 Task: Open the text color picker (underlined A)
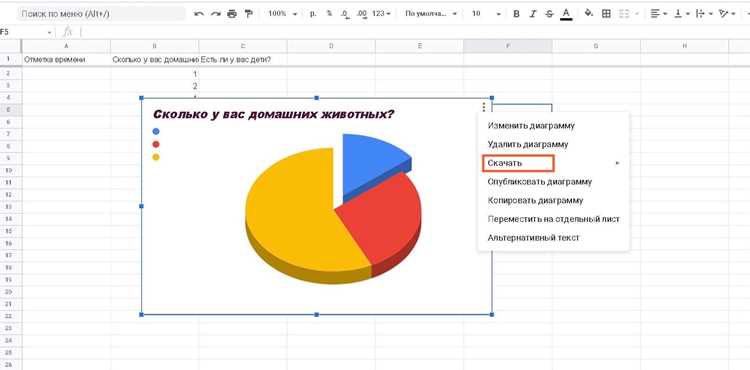coord(566,14)
